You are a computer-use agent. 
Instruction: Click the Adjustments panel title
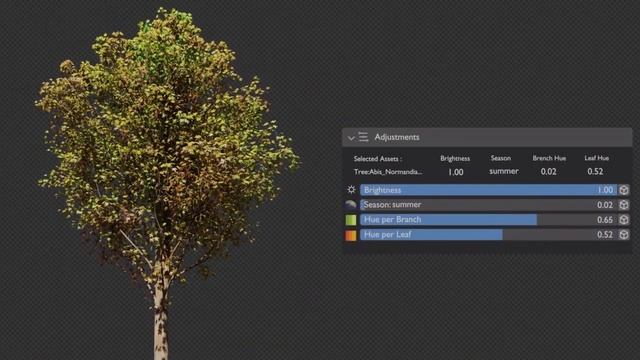(397, 137)
